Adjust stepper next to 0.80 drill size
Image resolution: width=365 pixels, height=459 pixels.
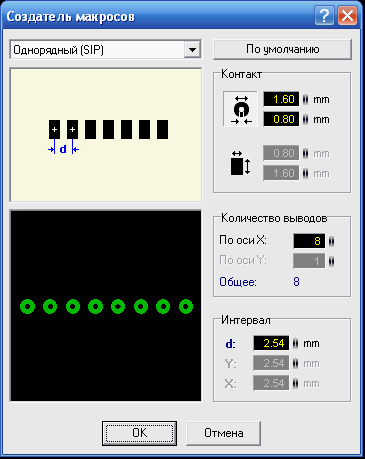point(305,119)
